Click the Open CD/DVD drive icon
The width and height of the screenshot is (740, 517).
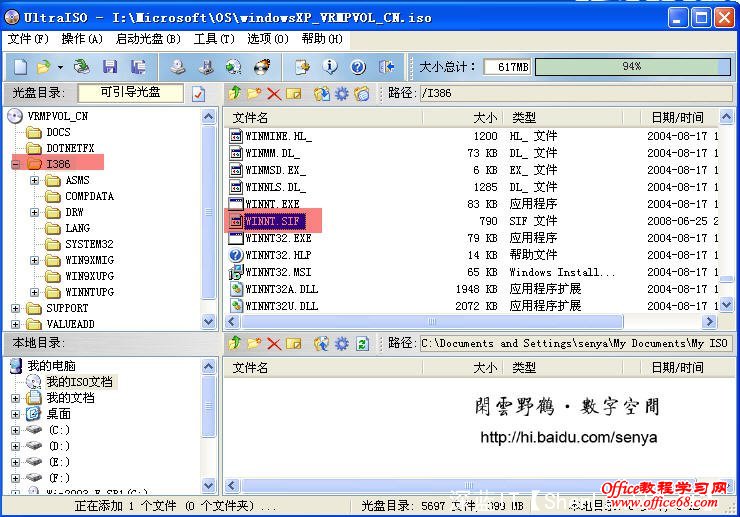tap(82, 67)
